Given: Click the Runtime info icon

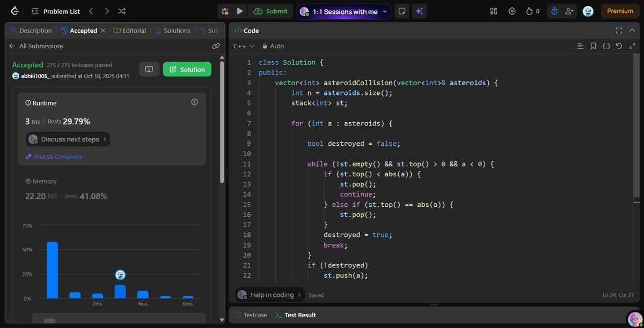Looking at the screenshot, I should click(194, 102).
